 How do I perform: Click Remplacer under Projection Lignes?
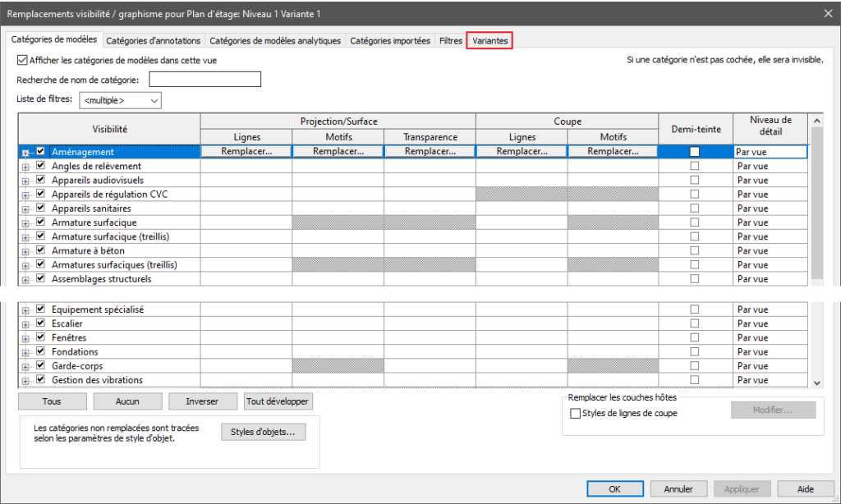coord(246,152)
